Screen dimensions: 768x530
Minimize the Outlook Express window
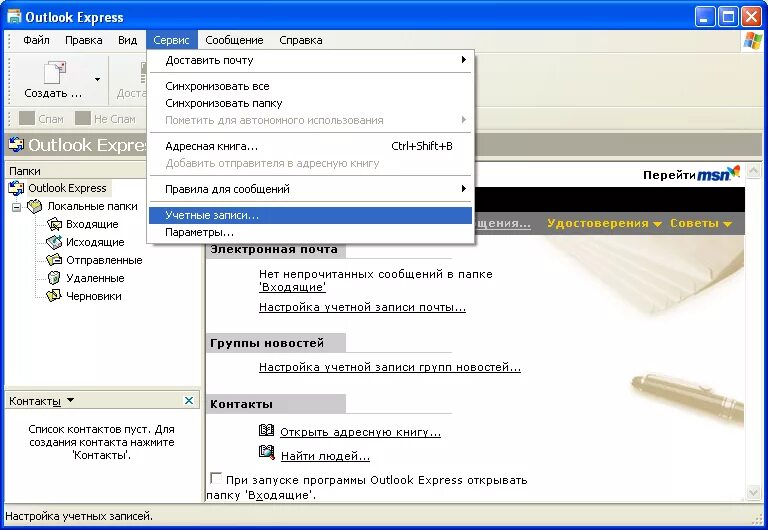704,18
